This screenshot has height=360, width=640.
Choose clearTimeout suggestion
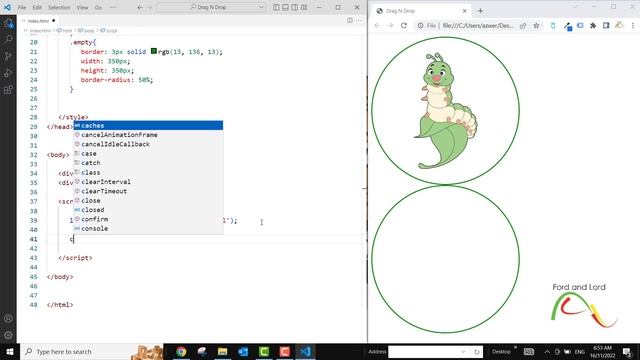click(x=148, y=191)
